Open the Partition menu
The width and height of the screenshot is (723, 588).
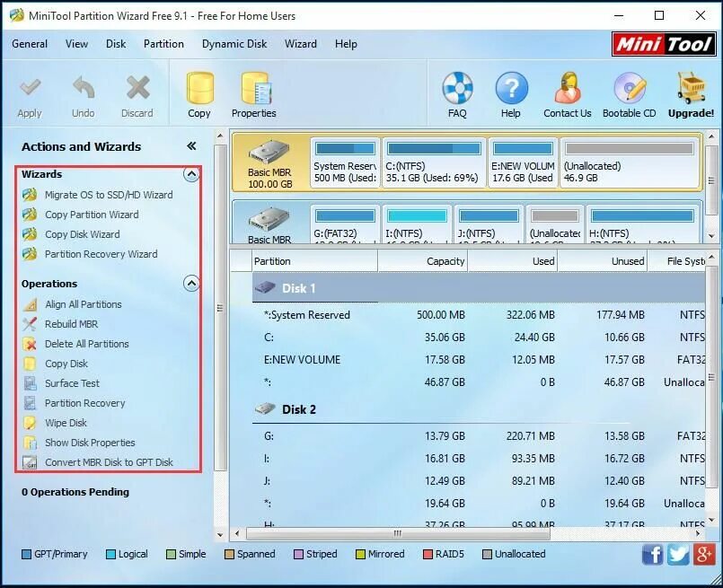pyautogui.click(x=163, y=44)
